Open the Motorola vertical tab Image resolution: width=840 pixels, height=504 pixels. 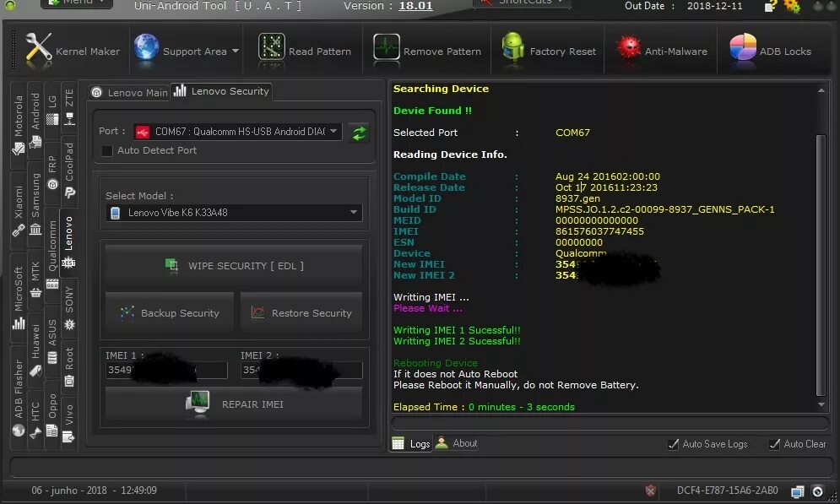pos(19,125)
